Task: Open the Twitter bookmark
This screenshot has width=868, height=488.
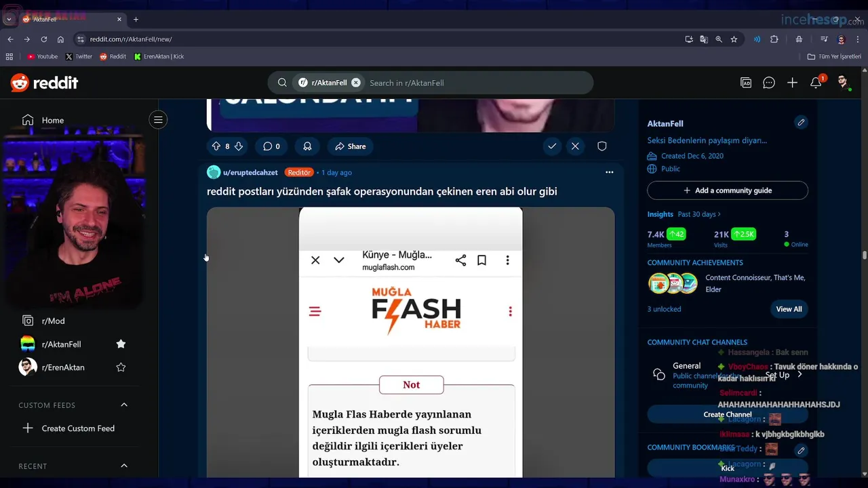Action: (x=79, y=56)
